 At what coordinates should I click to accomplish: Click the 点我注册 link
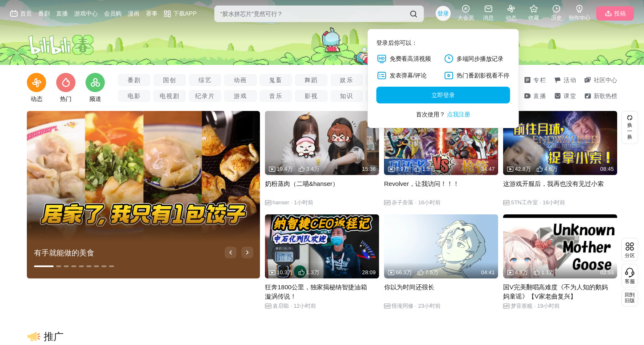coord(458,114)
